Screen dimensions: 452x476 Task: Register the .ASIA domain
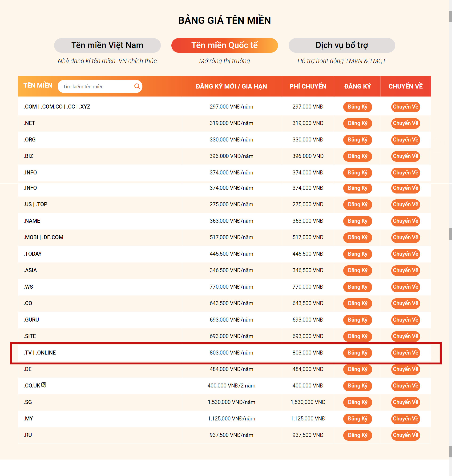(x=357, y=270)
